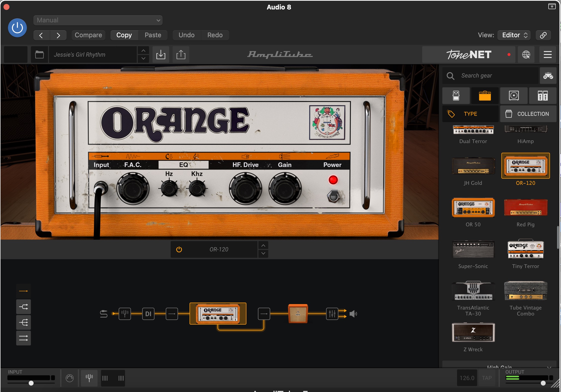The image size is (561, 392).
Task: Select next preset with down chevron
Action: 143,58
